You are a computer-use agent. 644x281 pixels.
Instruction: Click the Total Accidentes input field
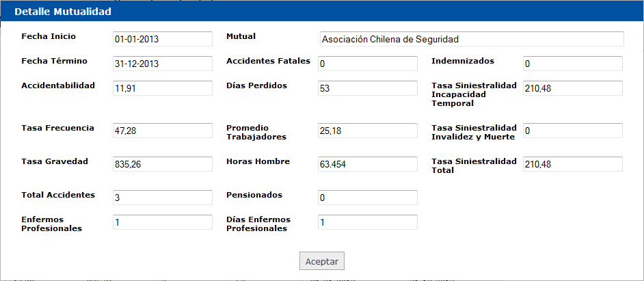(163, 198)
